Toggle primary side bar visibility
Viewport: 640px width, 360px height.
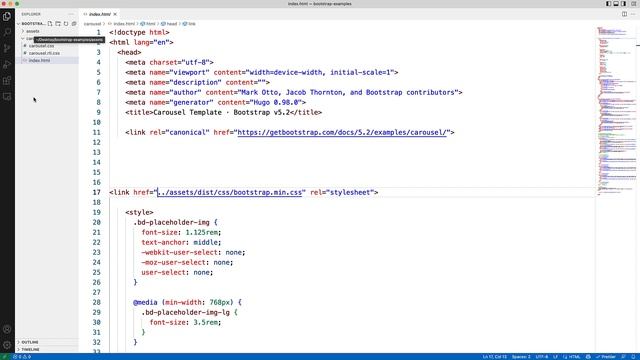[608, 4]
